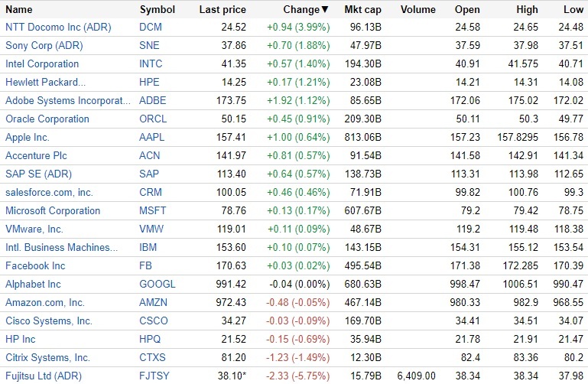Click the AAPL ticker symbol
The width and height of the screenshot is (588, 384).
153,138
